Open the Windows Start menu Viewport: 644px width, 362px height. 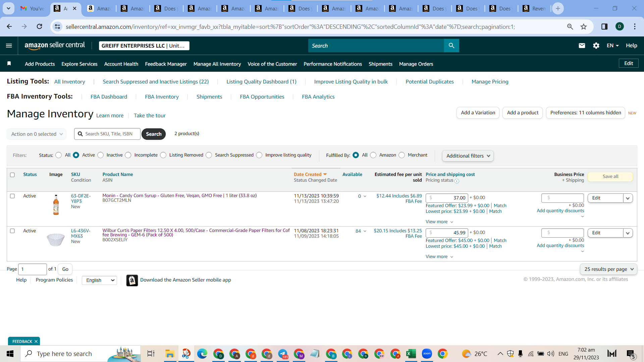coord(10,354)
